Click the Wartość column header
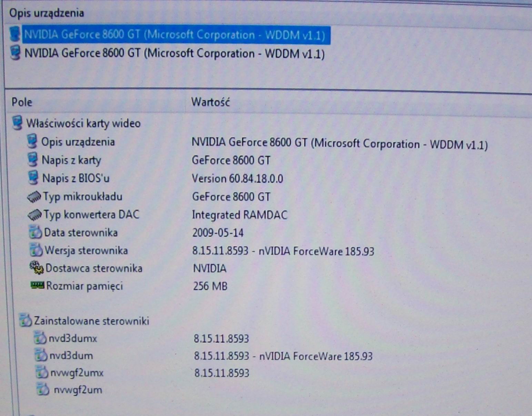Screen dimensions: 532x416 click(210, 102)
